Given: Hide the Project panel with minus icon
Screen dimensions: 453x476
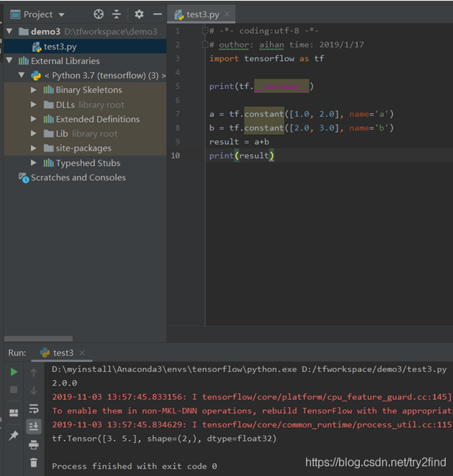Looking at the screenshot, I should [x=157, y=14].
